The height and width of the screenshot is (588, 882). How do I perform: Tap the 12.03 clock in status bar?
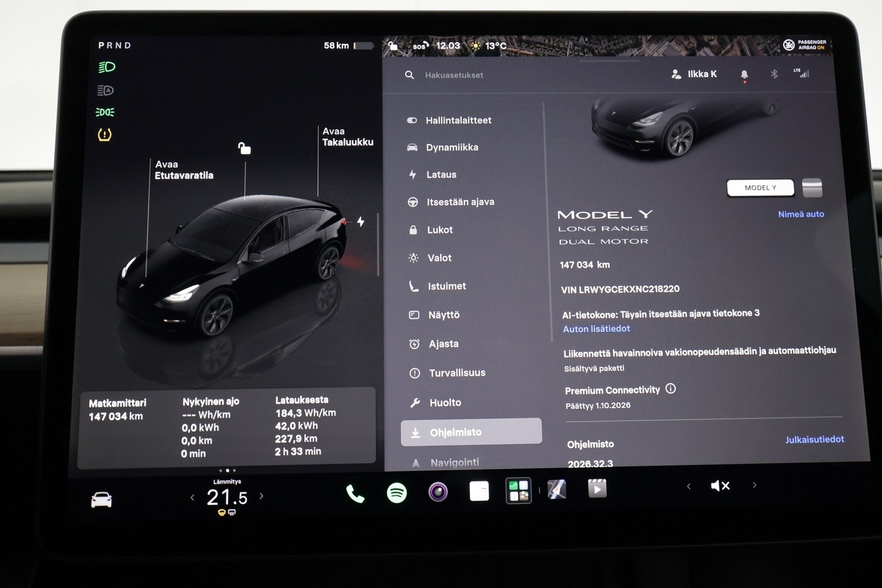[448, 45]
